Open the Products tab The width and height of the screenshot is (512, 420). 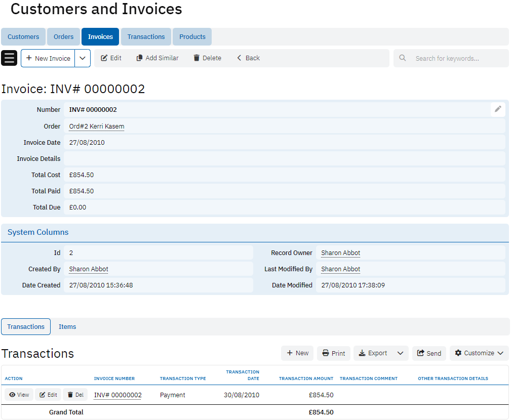(192, 37)
